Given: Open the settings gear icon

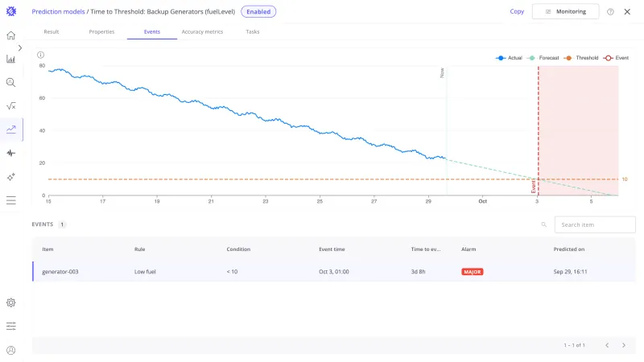Looking at the screenshot, I should tap(11, 303).
